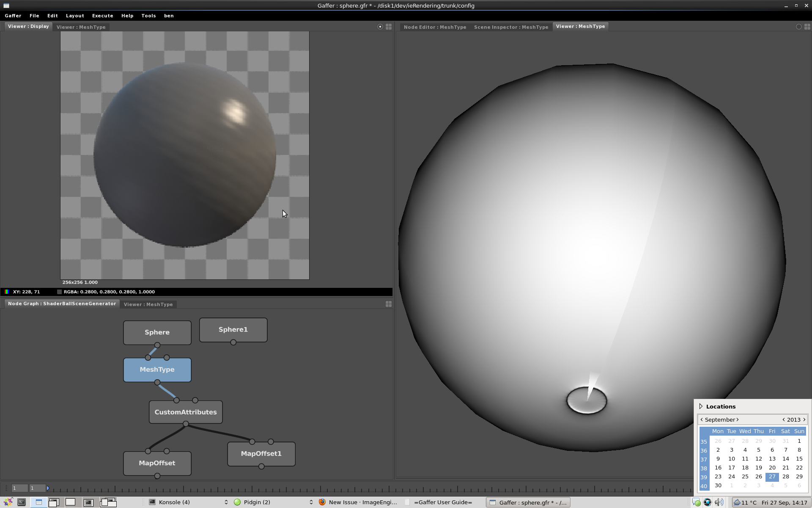Expand the Konsole group arrows in taskbar
Image resolution: width=812 pixels, height=508 pixels.
pyautogui.click(x=226, y=502)
